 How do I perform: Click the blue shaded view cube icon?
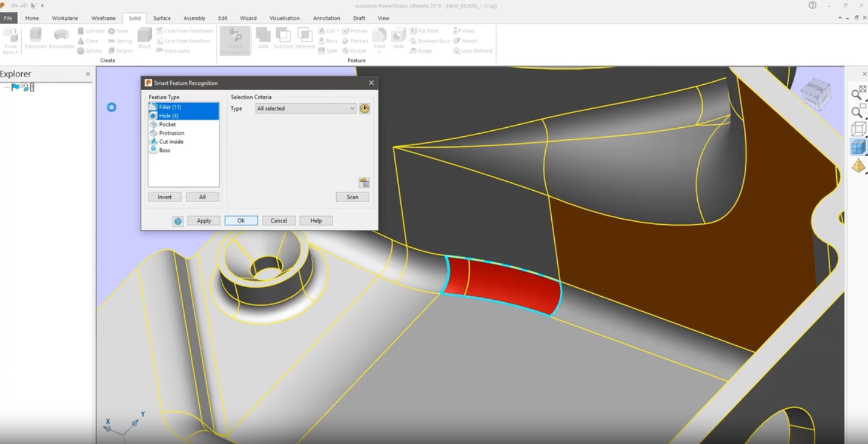tap(858, 147)
